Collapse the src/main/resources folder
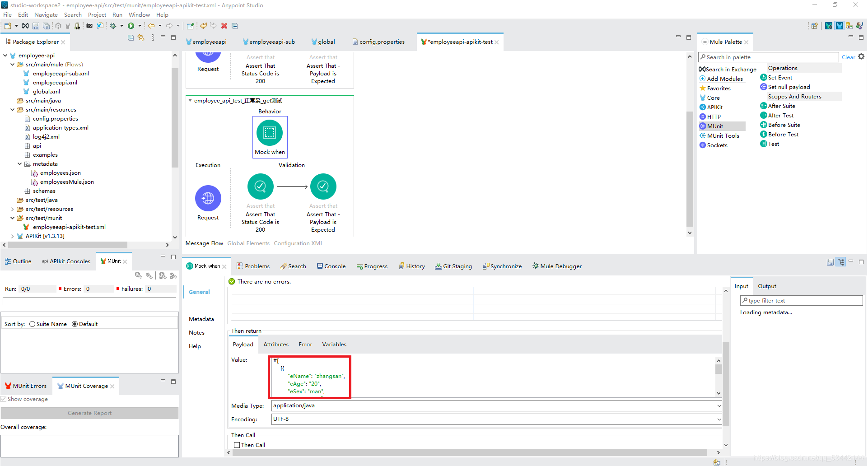The height and width of the screenshot is (466, 868). [x=12, y=110]
